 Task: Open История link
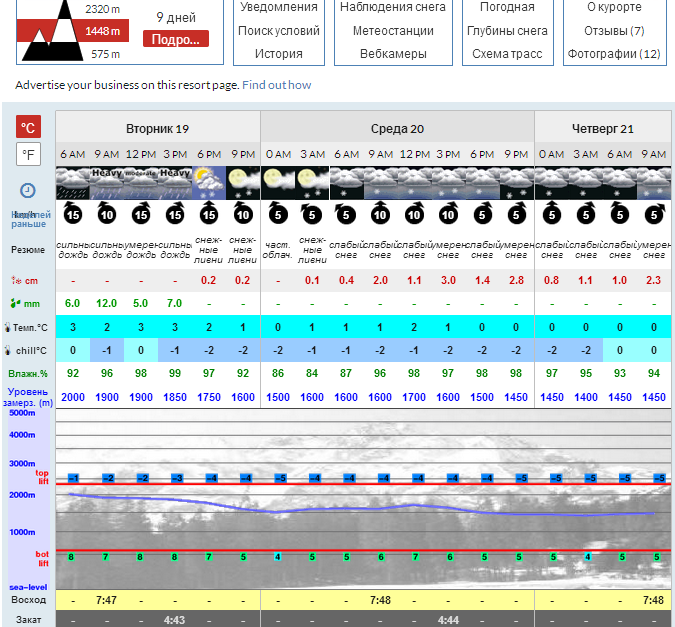pos(279,54)
